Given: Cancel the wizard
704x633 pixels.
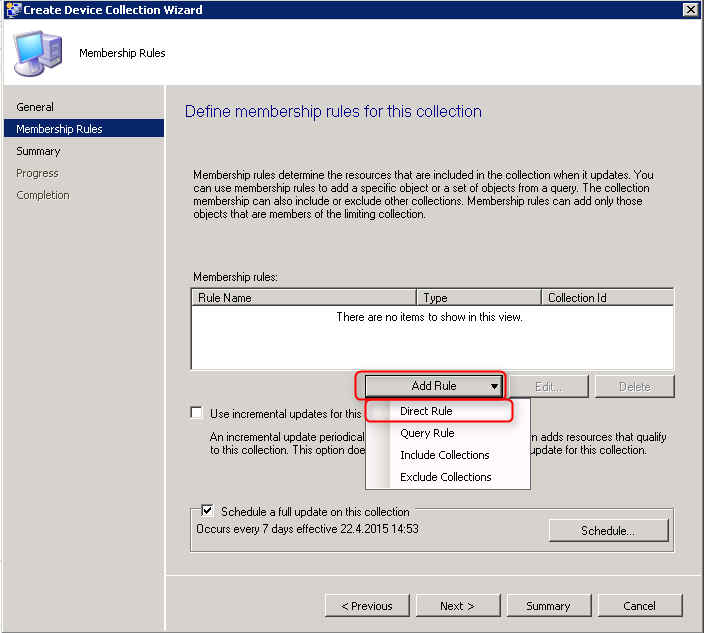Looking at the screenshot, I should [x=640, y=606].
